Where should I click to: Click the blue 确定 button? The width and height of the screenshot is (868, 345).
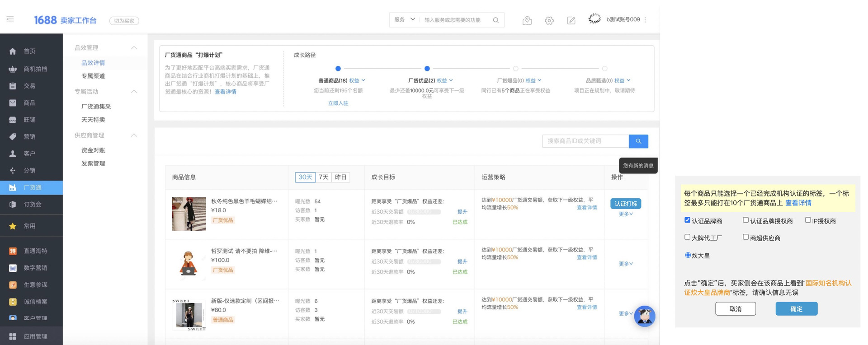(796, 309)
